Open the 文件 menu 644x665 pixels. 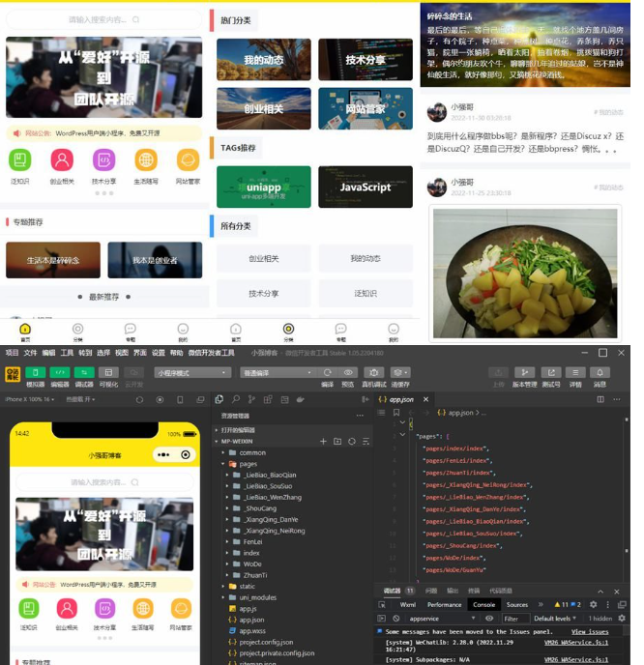(30, 353)
